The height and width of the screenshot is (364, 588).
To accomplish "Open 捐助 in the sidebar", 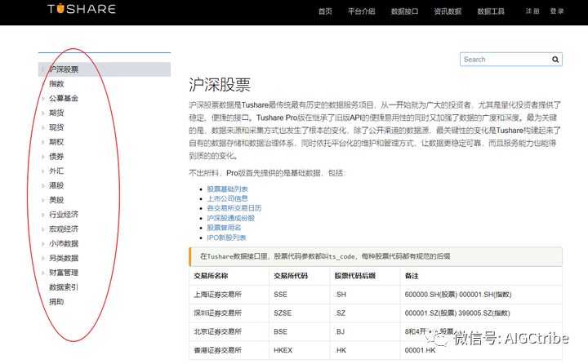I will tap(56, 302).
